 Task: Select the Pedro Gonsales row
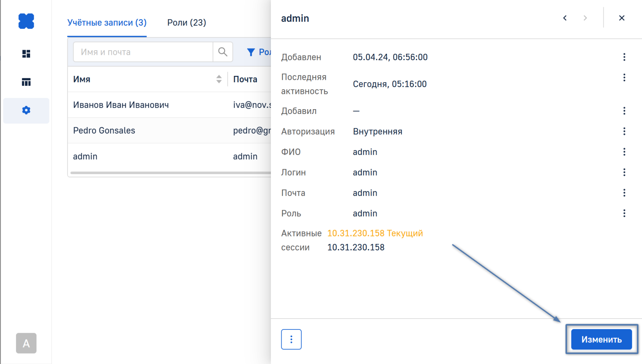coord(104,130)
